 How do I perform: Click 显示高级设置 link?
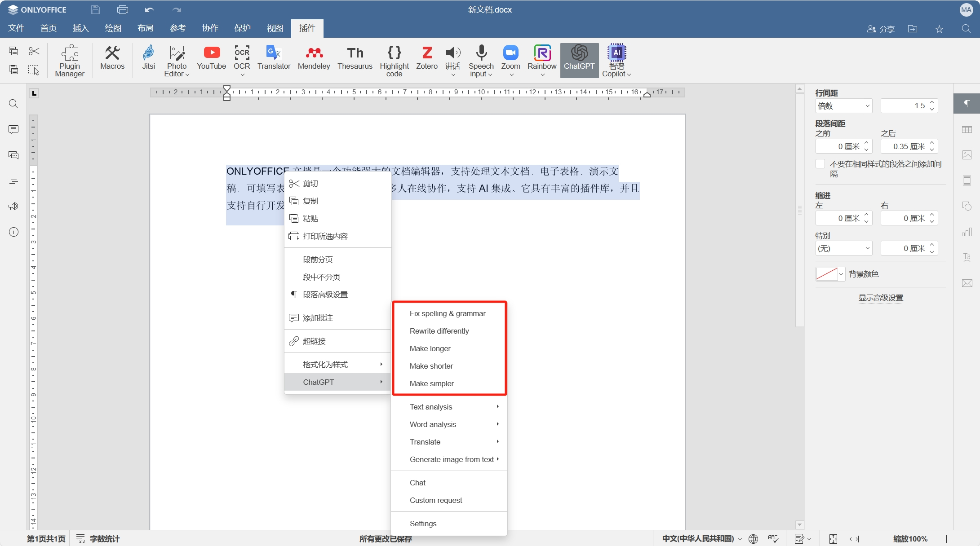[x=881, y=298]
